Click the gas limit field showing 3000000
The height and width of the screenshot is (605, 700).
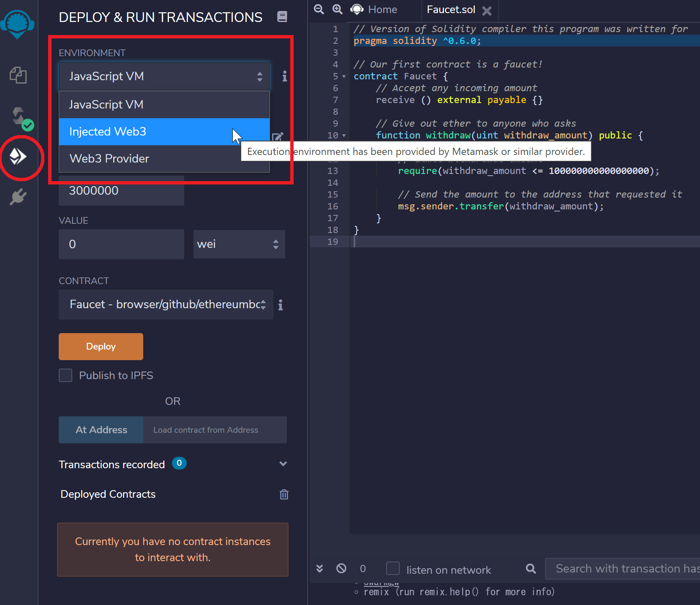pyautogui.click(x=121, y=191)
